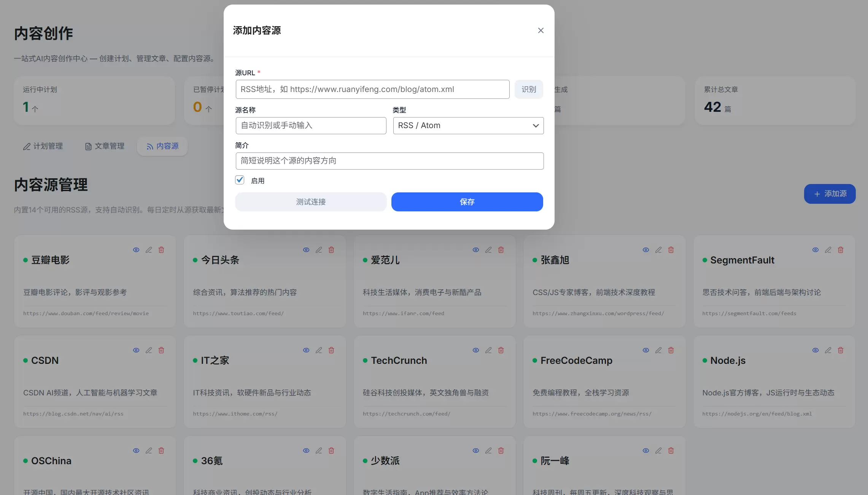Edit the 豆瓣电影 source with pencil icon
The width and height of the screenshot is (868, 495).
[149, 250]
